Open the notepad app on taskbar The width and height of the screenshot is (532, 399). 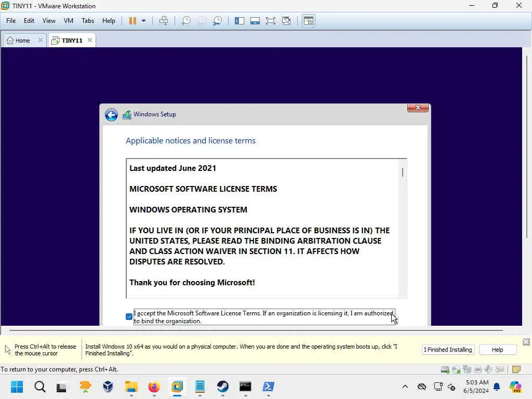pos(200,387)
